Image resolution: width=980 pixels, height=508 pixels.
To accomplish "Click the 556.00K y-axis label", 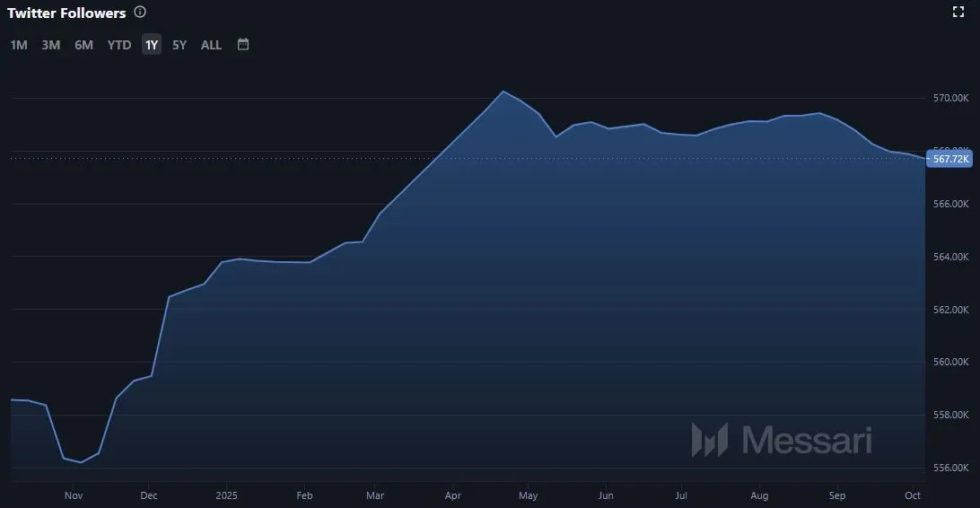I will tap(951, 468).
